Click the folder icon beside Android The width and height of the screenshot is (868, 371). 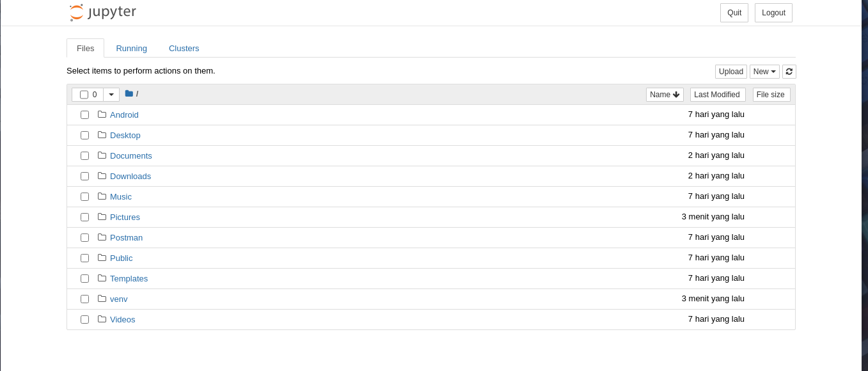click(x=102, y=114)
